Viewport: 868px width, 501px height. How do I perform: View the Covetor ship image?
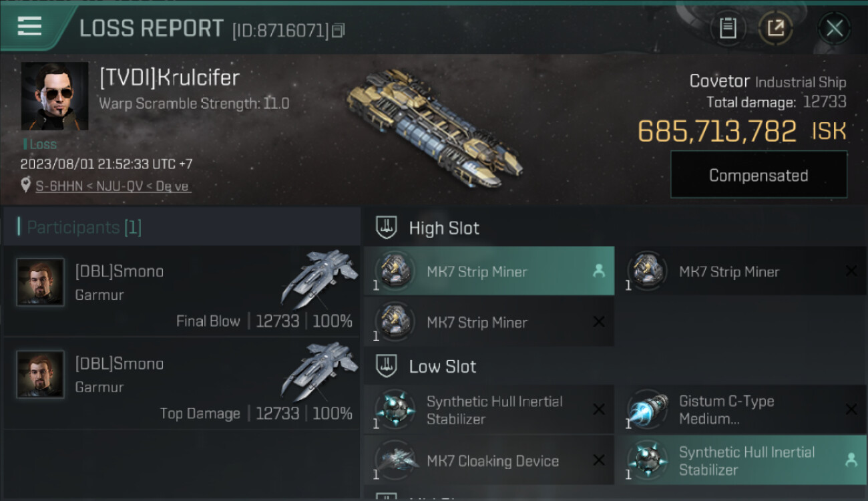pyautogui.click(x=435, y=127)
